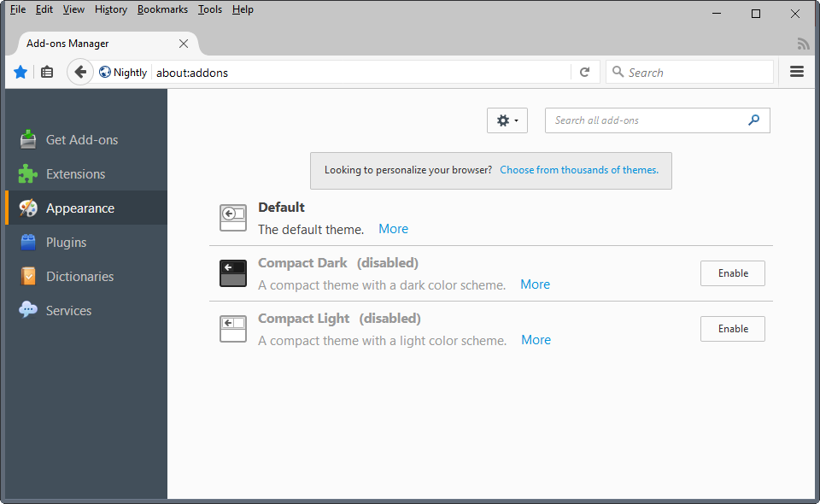Open the hamburger menu icon
820x504 pixels.
(x=796, y=72)
